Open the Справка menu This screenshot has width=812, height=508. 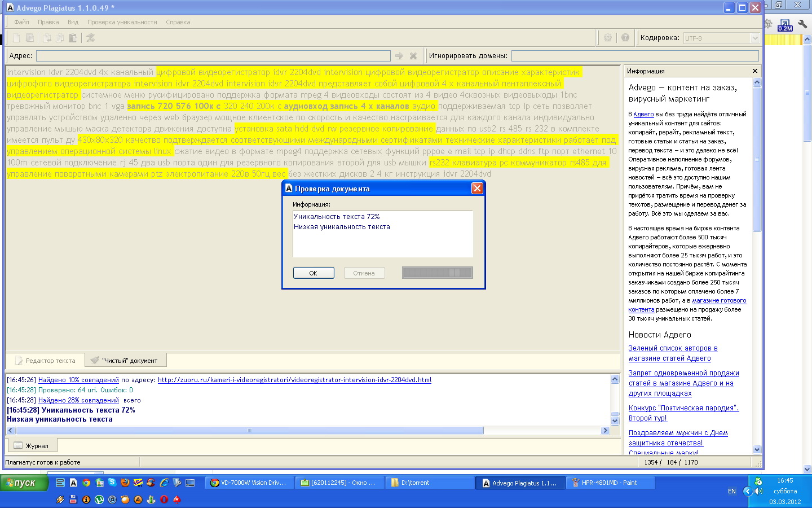pos(178,22)
